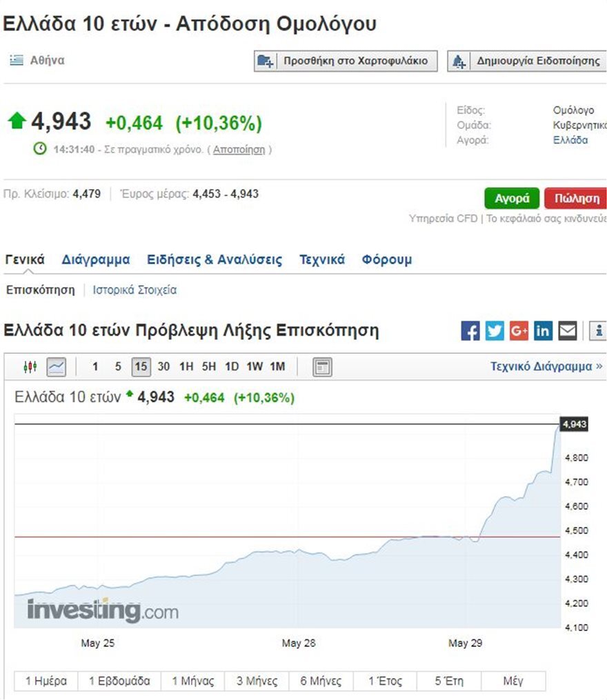Select the area line chart icon

pyautogui.click(x=56, y=367)
